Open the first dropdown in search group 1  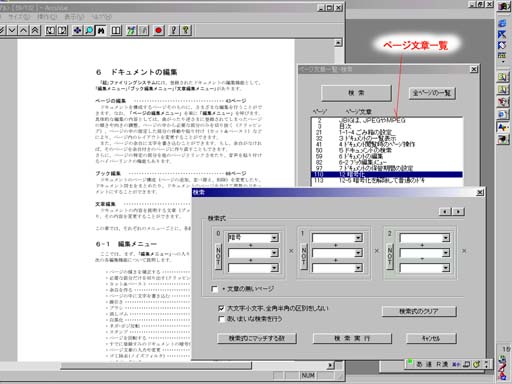point(358,238)
